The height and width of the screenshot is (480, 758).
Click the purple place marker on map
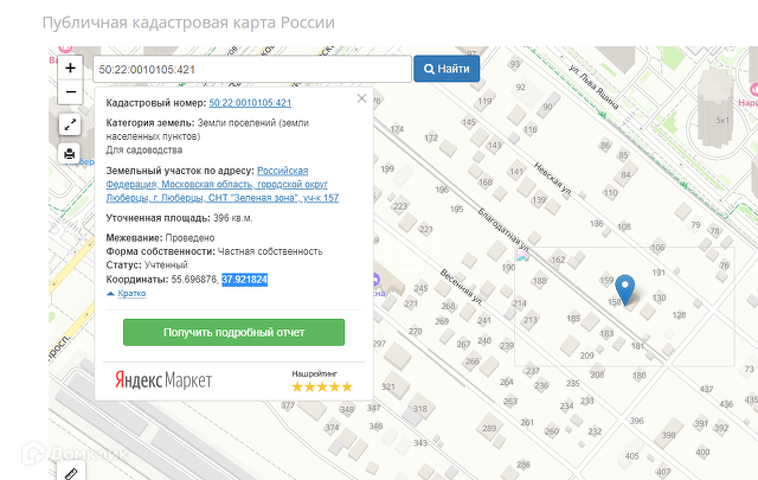375,279
